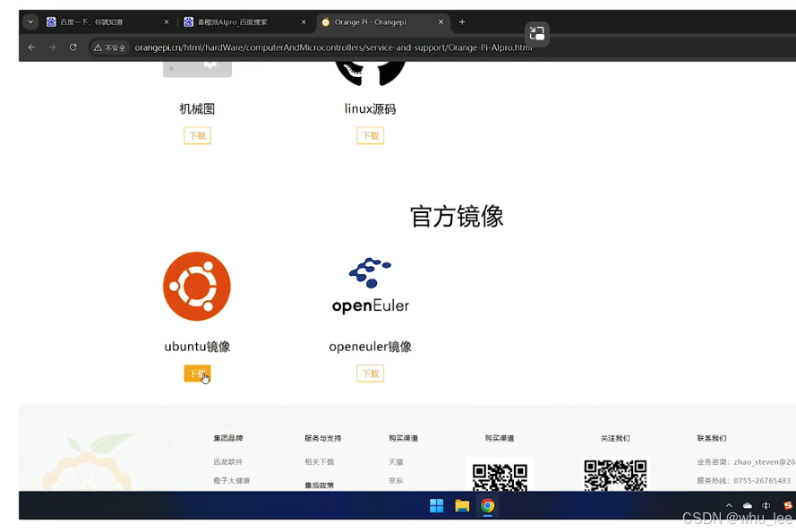Open 迅龙软件 footer link
This screenshot has height=532, width=796.
pyautogui.click(x=228, y=461)
